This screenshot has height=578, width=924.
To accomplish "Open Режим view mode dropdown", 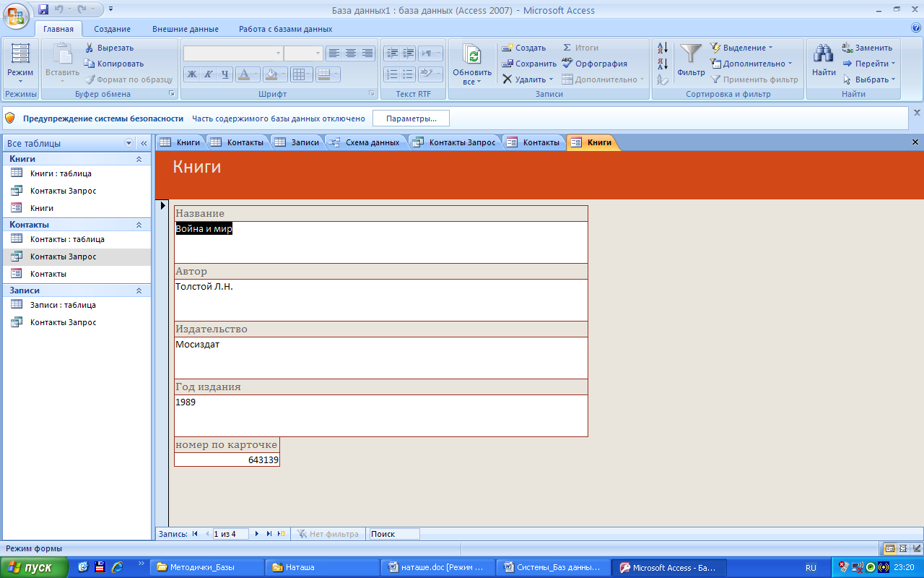I will point(20,65).
